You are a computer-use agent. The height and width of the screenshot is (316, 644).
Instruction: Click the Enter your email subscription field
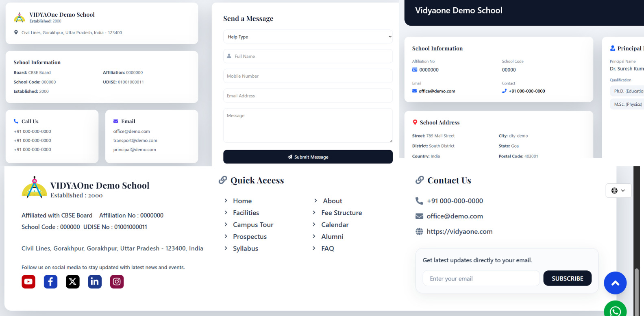coord(481,279)
